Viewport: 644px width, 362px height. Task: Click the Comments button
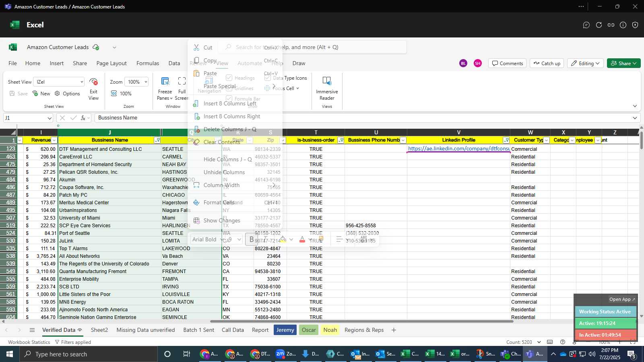507,63
